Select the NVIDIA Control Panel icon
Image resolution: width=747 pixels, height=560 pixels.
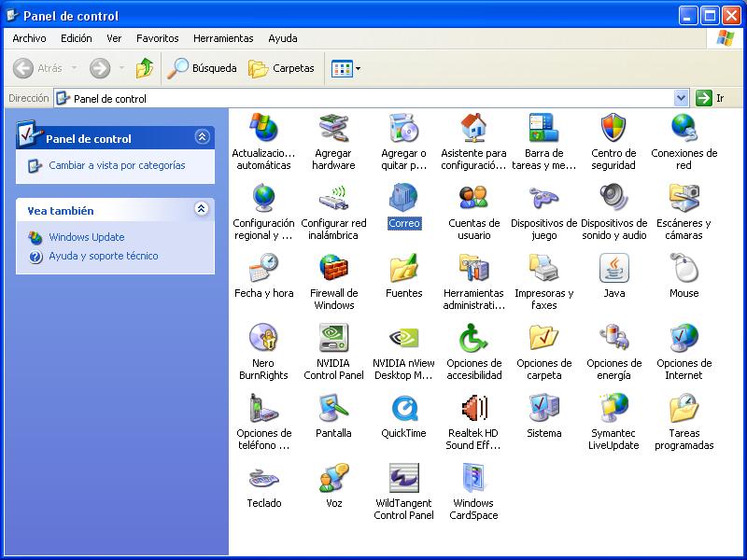click(x=333, y=339)
